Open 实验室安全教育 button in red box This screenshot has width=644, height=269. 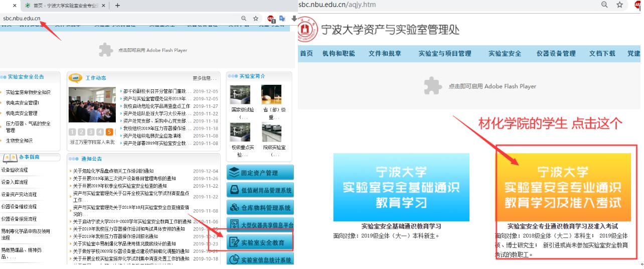click(260, 242)
